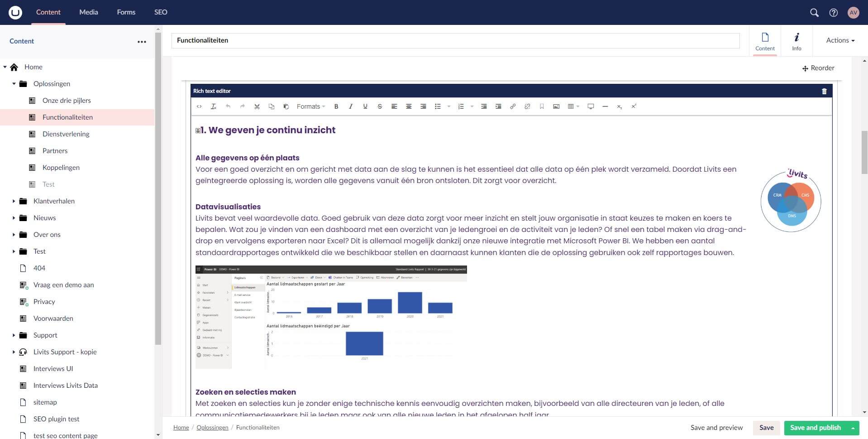Click the Save button

coord(766,428)
